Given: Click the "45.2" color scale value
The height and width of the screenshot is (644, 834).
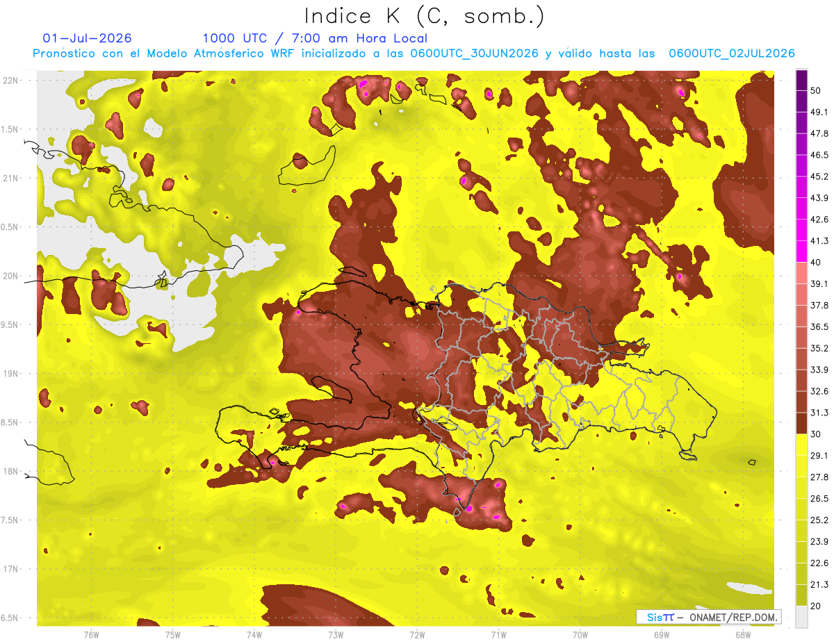Looking at the screenshot, I should pyautogui.click(x=819, y=176).
